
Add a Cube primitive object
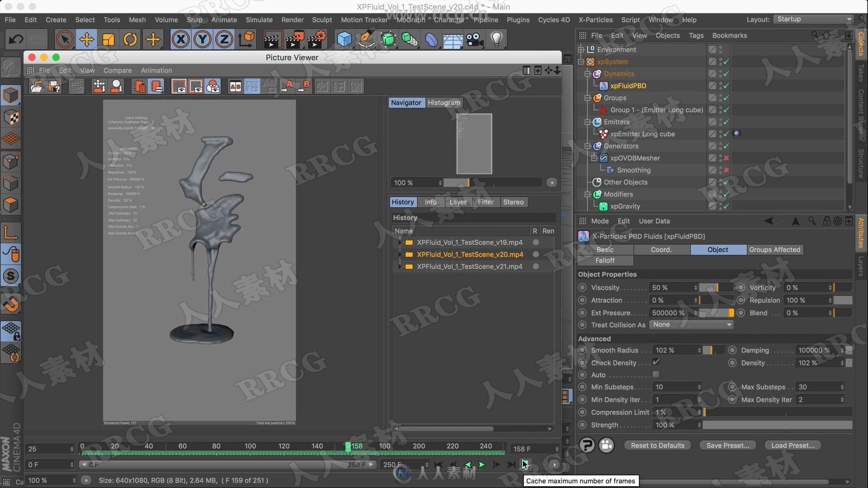(344, 39)
